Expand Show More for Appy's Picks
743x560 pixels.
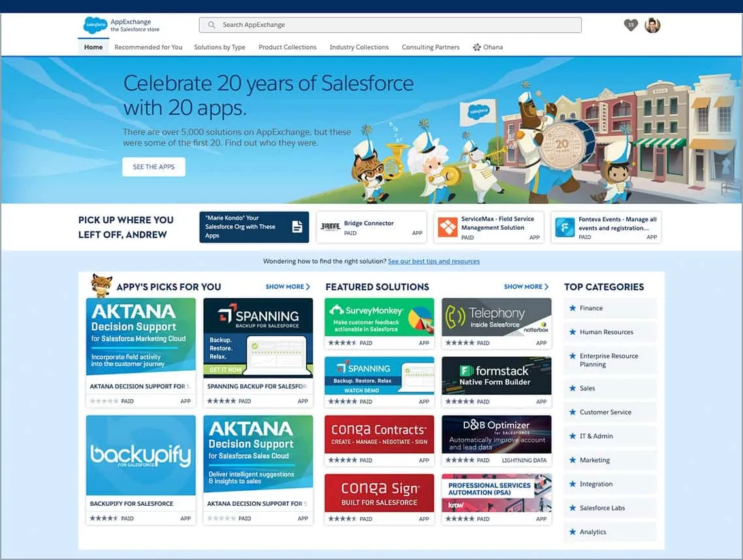287,287
